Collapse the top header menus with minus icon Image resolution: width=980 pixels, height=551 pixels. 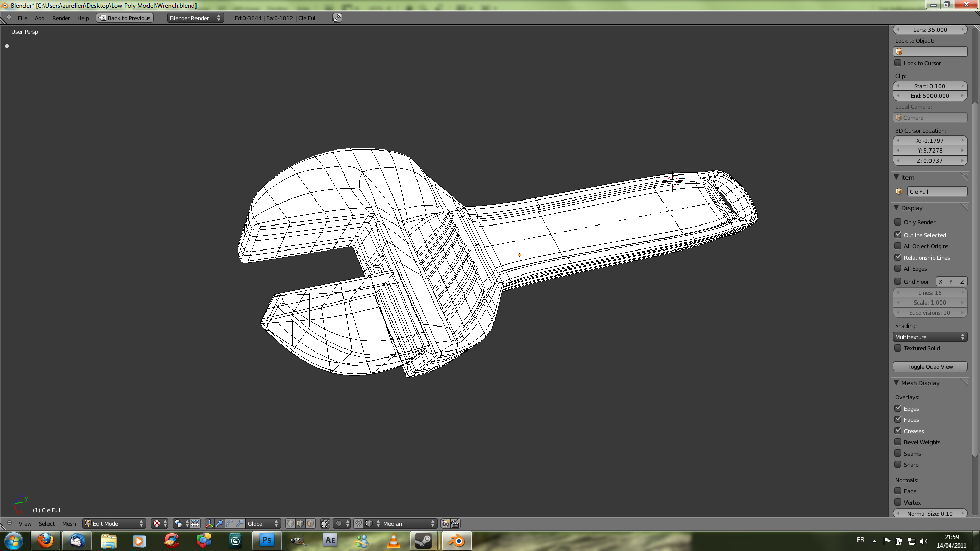click(x=9, y=17)
